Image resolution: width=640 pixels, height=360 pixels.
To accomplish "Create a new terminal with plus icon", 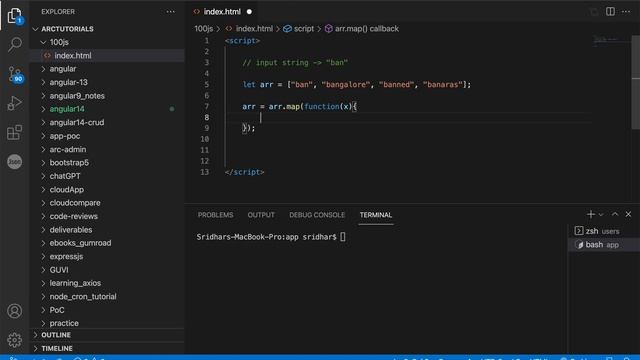I will coord(590,214).
